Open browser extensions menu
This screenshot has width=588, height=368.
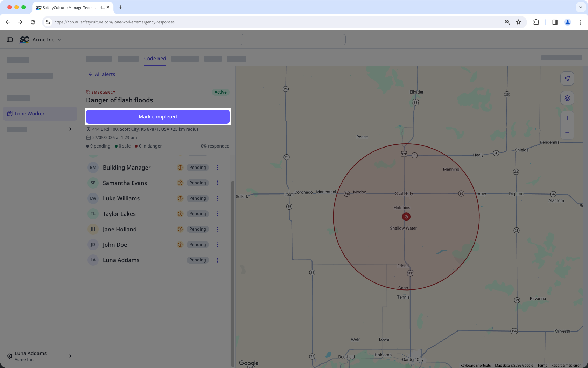[536, 22]
